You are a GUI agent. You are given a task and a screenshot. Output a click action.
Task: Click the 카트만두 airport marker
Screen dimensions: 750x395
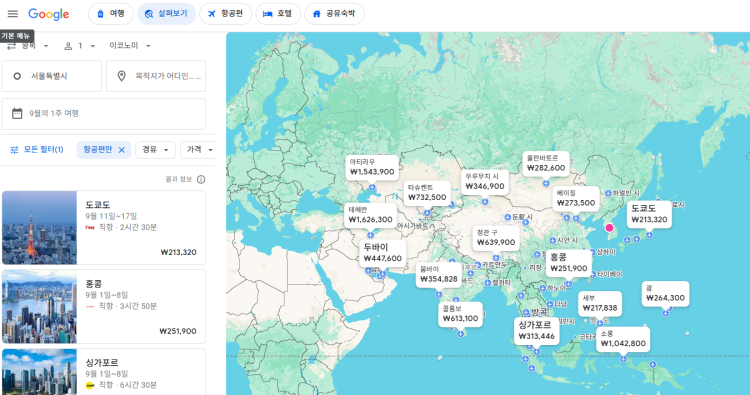(478, 265)
